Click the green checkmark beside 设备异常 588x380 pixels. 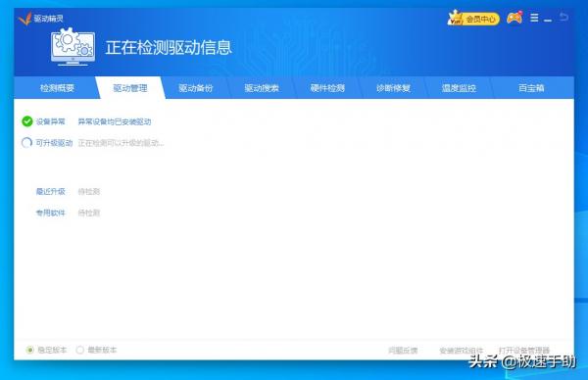tap(27, 121)
